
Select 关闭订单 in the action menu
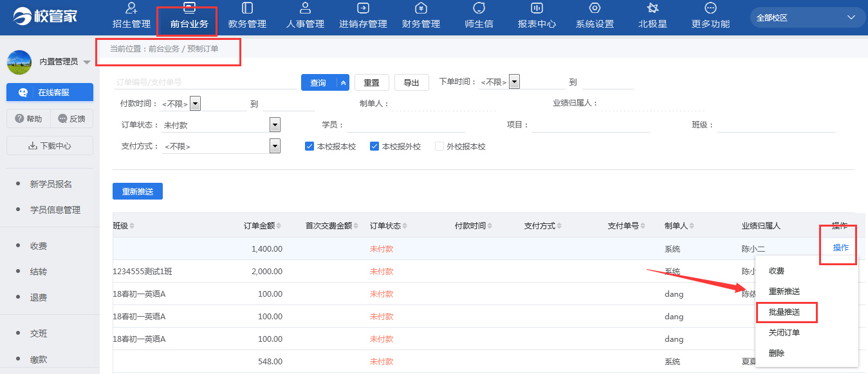784,333
